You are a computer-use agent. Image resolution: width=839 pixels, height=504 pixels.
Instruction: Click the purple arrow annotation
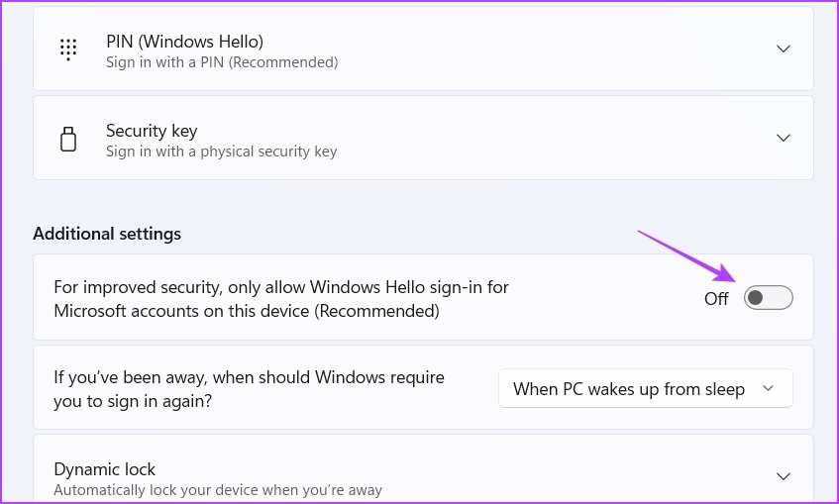(687, 255)
